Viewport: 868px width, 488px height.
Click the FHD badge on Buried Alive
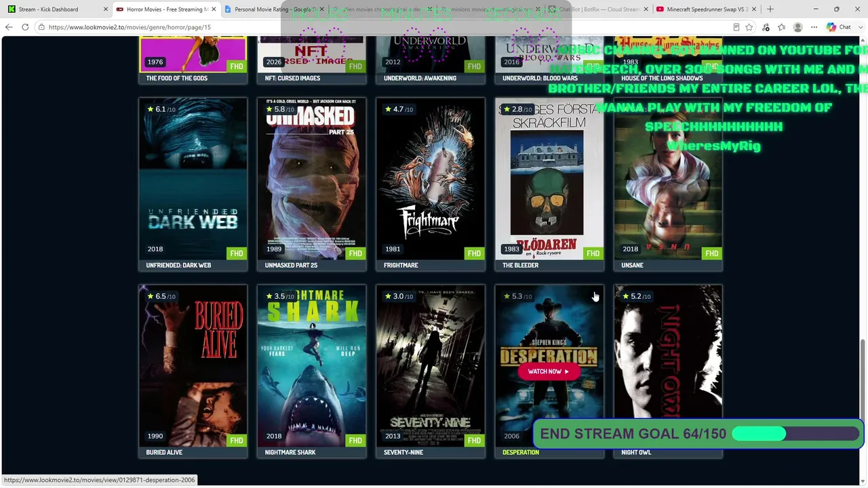coord(237,441)
